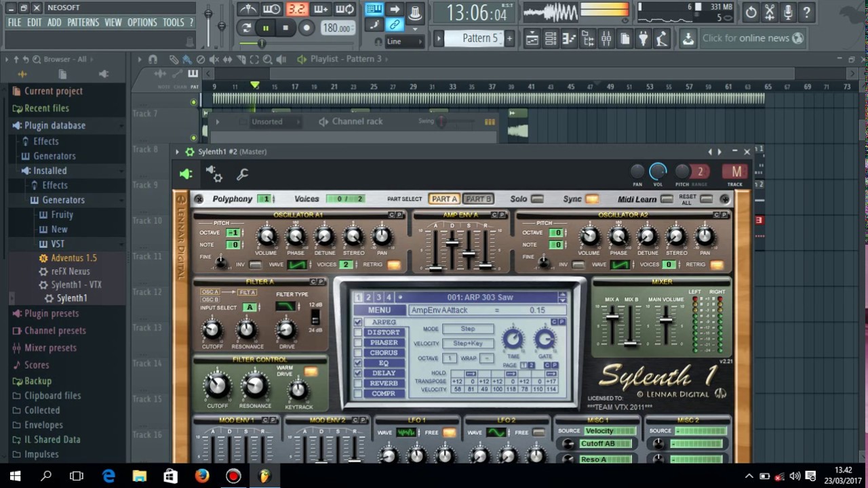Enable the DISTORT effect checkbox
The height and width of the screenshot is (488, 868).
(x=358, y=333)
